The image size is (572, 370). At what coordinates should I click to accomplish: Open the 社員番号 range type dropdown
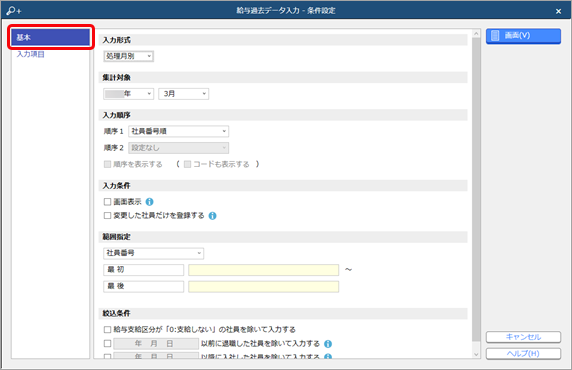click(x=154, y=253)
